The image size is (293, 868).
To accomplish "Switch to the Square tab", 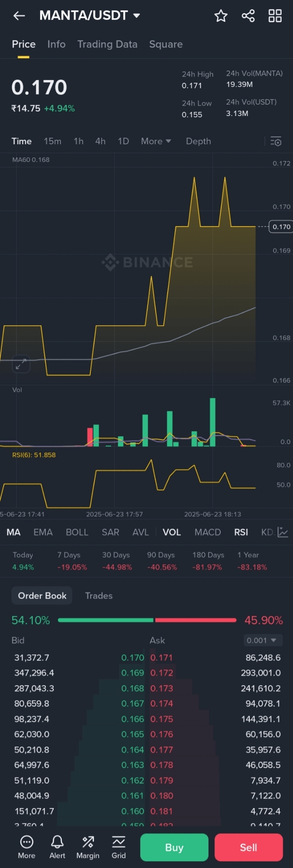I will [x=166, y=44].
